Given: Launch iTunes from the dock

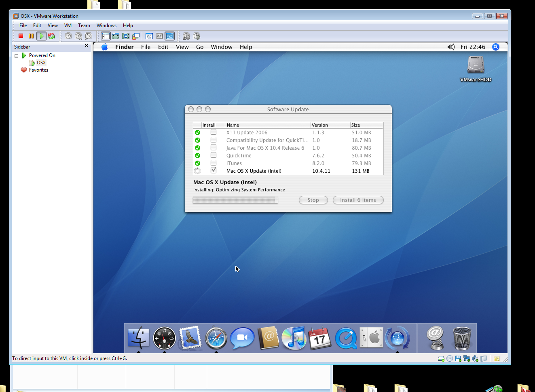Looking at the screenshot, I should click(x=294, y=338).
